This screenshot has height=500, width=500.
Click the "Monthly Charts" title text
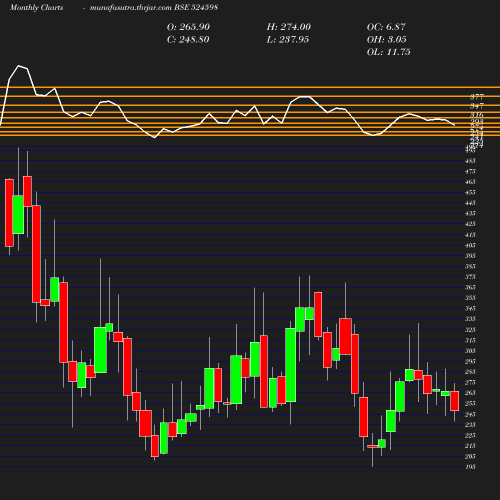point(36,8)
